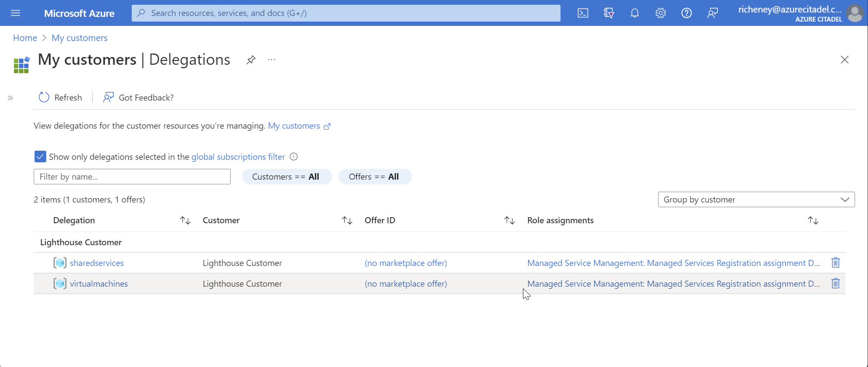Click the Refresh button
This screenshot has width=868, height=367.
click(x=60, y=98)
